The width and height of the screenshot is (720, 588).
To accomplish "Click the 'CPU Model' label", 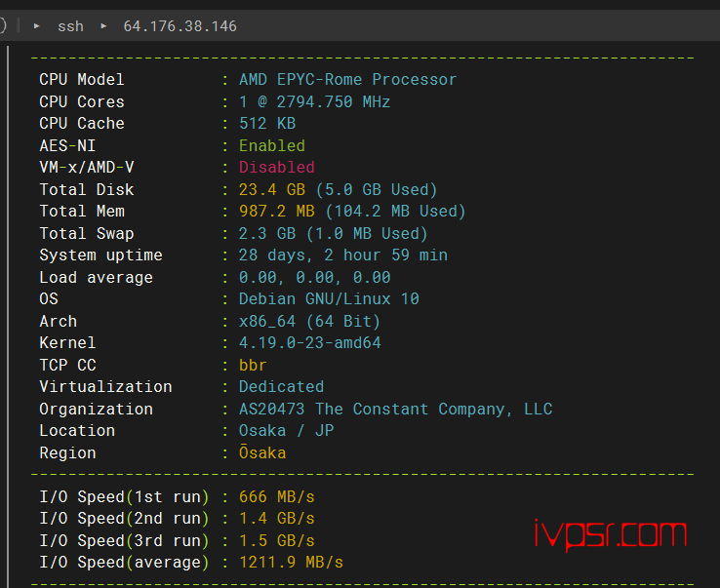I will coord(82,79).
